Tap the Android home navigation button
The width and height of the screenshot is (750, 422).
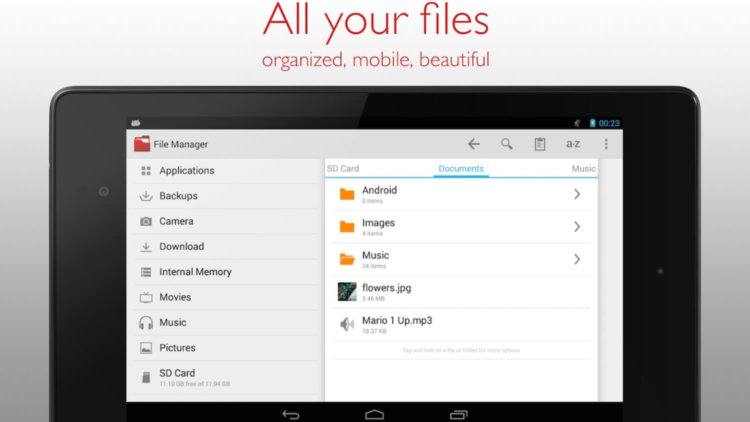click(x=374, y=413)
